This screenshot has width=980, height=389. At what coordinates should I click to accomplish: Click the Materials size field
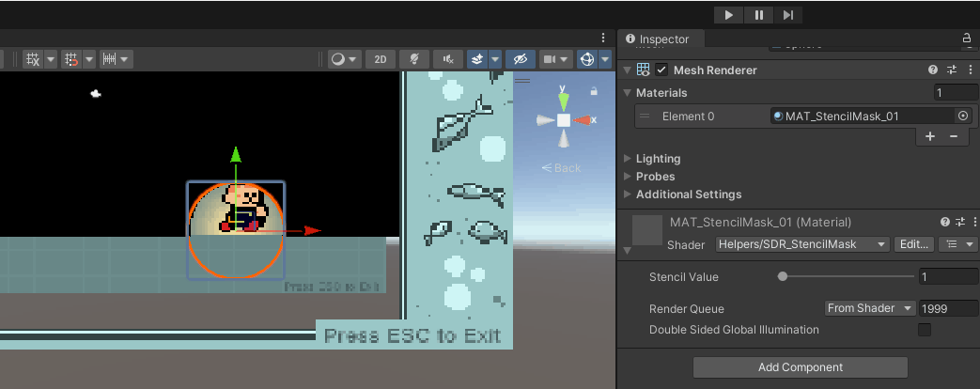tap(957, 93)
